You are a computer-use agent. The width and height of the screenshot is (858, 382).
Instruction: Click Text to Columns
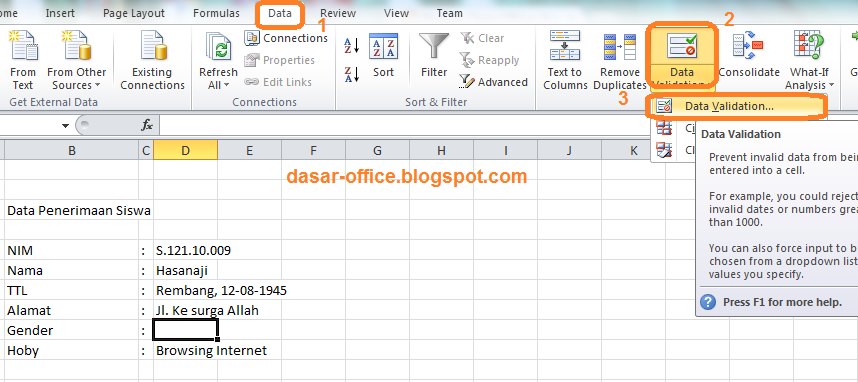tap(565, 60)
